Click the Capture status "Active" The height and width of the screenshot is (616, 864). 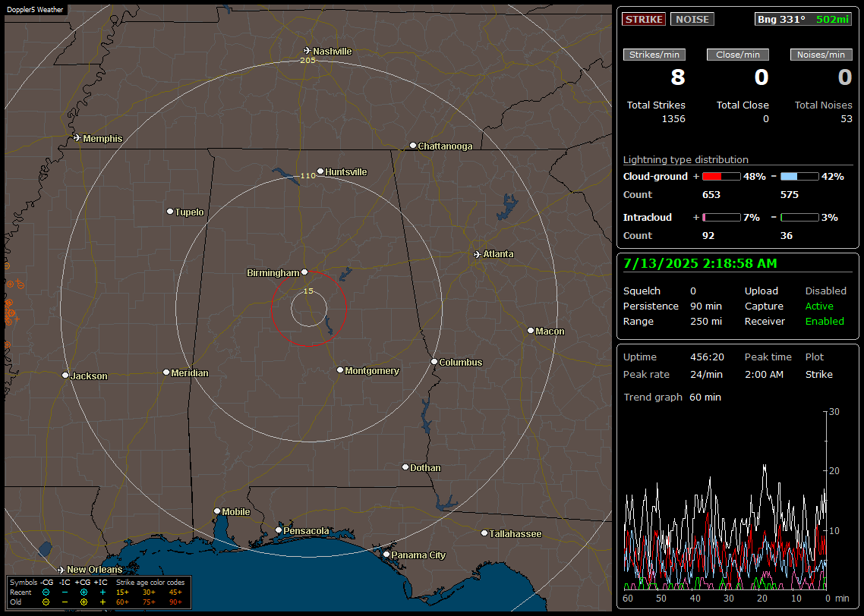coord(819,306)
